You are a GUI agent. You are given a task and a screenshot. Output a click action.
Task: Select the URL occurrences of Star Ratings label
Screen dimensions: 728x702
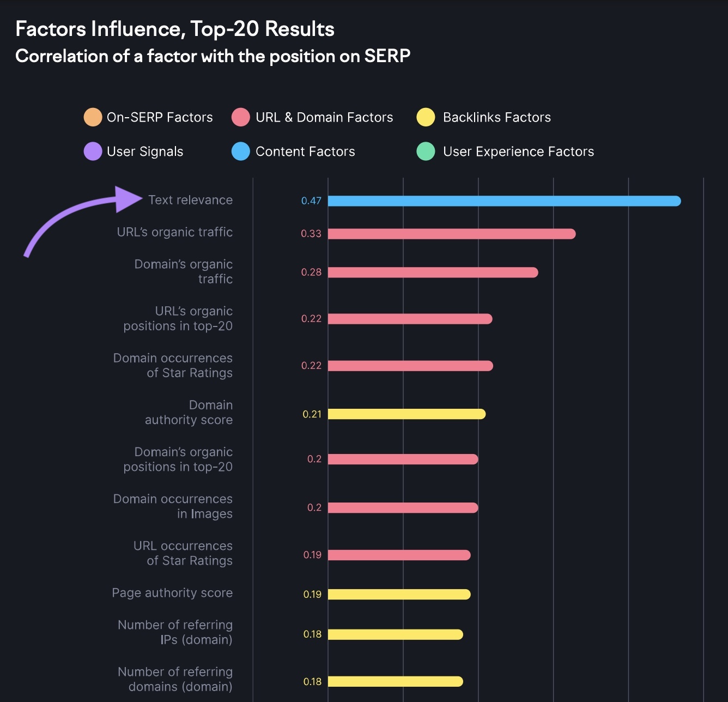(183, 553)
